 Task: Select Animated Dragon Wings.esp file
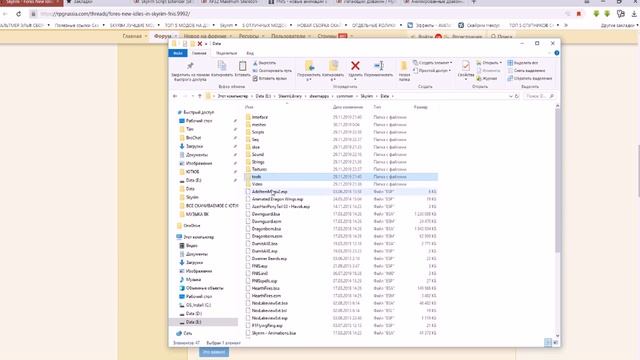(277, 199)
